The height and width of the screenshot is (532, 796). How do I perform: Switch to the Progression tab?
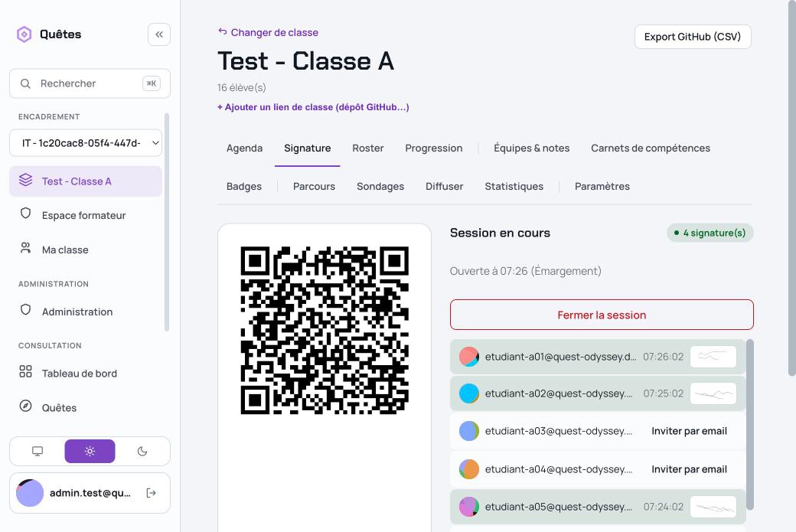click(433, 149)
